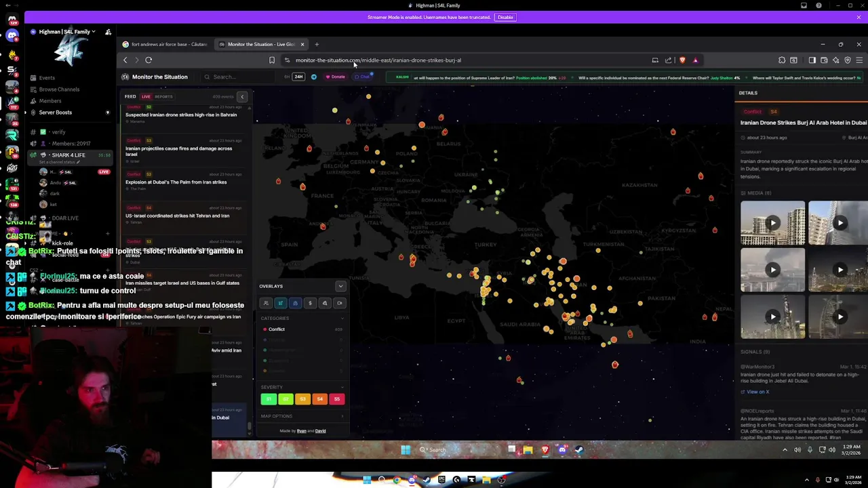The width and height of the screenshot is (868, 488).
Task: Collapse the Categories section
Action: click(x=342, y=319)
